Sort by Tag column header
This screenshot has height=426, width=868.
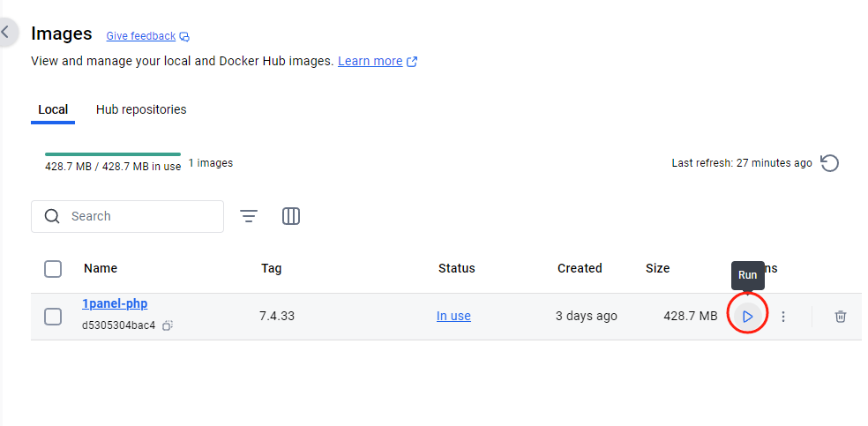coord(272,268)
